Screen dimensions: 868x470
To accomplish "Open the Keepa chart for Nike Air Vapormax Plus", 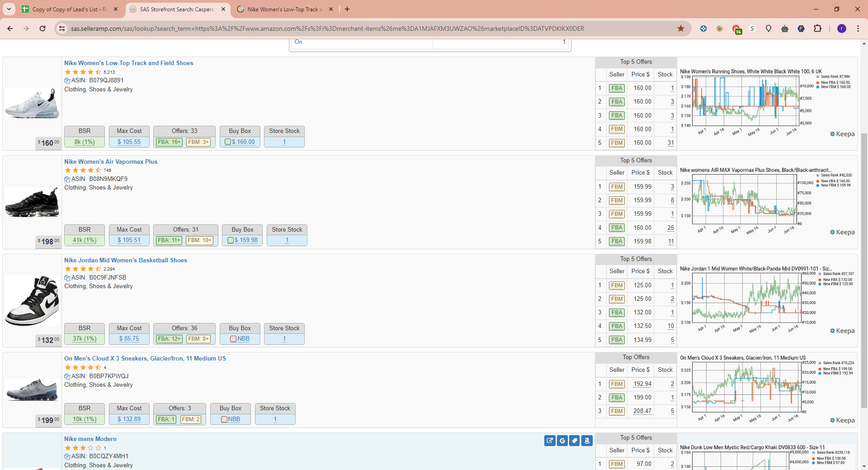I will pyautogui.click(x=767, y=202).
